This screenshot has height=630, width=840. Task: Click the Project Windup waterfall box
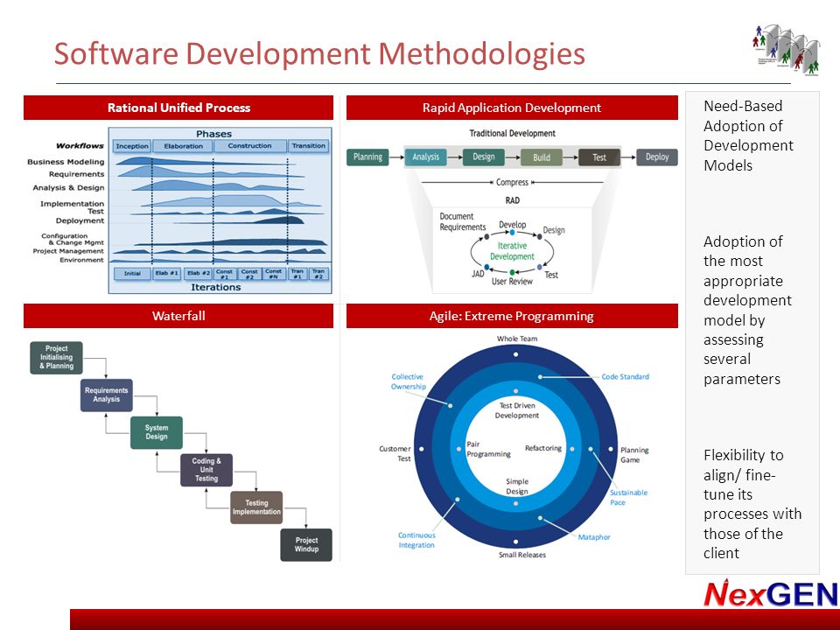[x=306, y=545]
